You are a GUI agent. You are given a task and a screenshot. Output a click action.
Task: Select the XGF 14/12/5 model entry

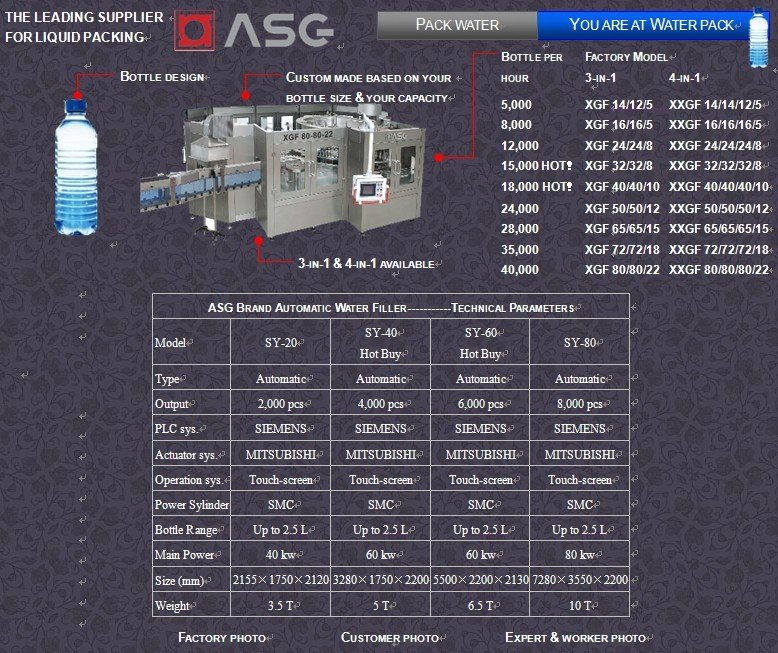pyautogui.click(x=618, y=104)
